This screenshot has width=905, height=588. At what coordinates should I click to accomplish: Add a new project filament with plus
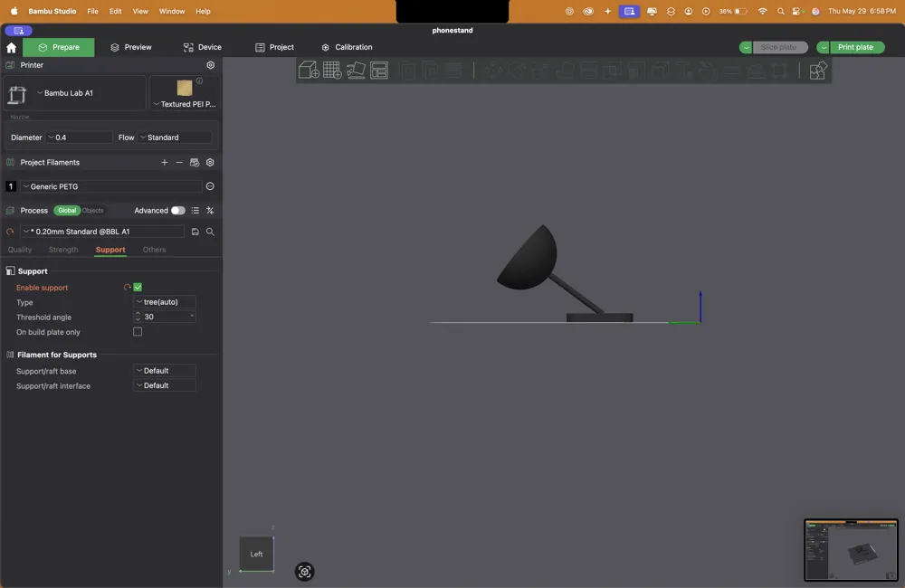point(165,163)
